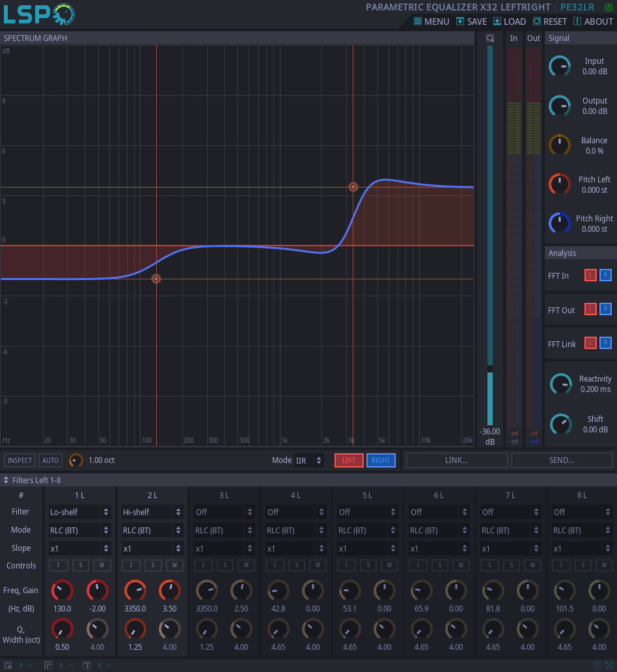
Task: Click the filter 3L frequency knob (3350.0)
Action: point(207,591)
